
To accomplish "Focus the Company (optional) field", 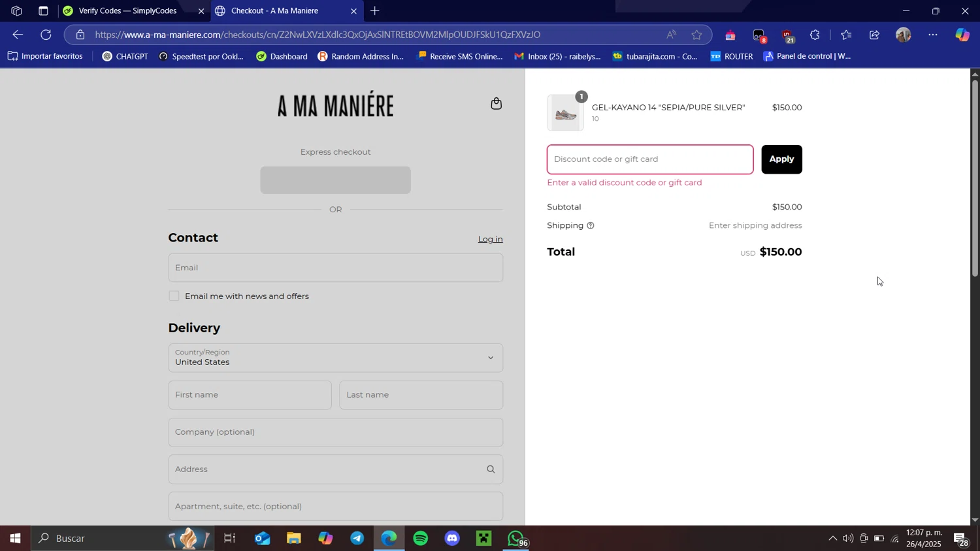I will tap(336, 432).
